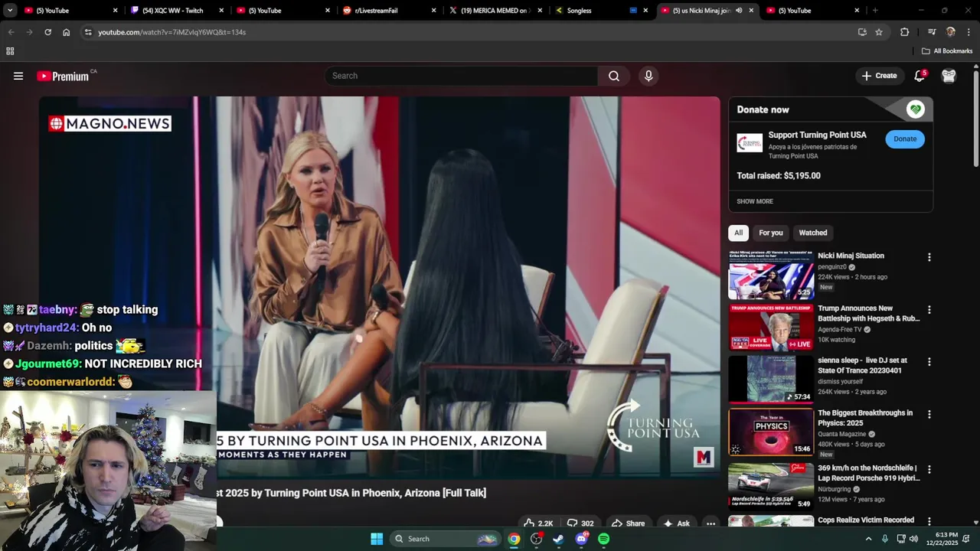Open the YouTube guide hamburger menu
The image size is (980, 551).
18,76
